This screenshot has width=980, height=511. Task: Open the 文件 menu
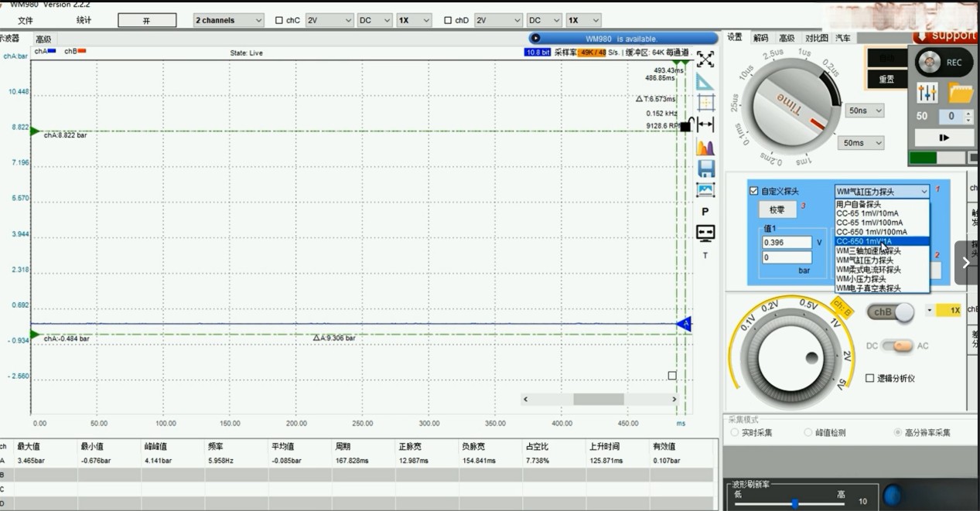coord(26,21)
